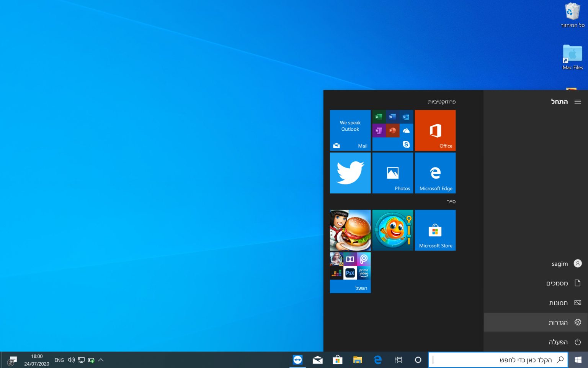Viewport: 588px width, 368px height.
Task: Open File Explorer from the taskbar
Action: pyautogui.click(x=358, y=360)
